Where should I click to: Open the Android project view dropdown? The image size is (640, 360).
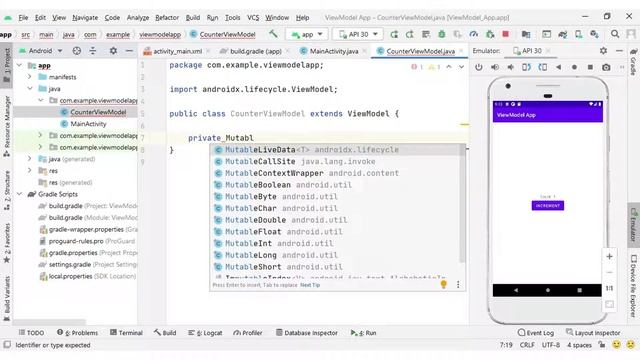click(x=40, y=51)
